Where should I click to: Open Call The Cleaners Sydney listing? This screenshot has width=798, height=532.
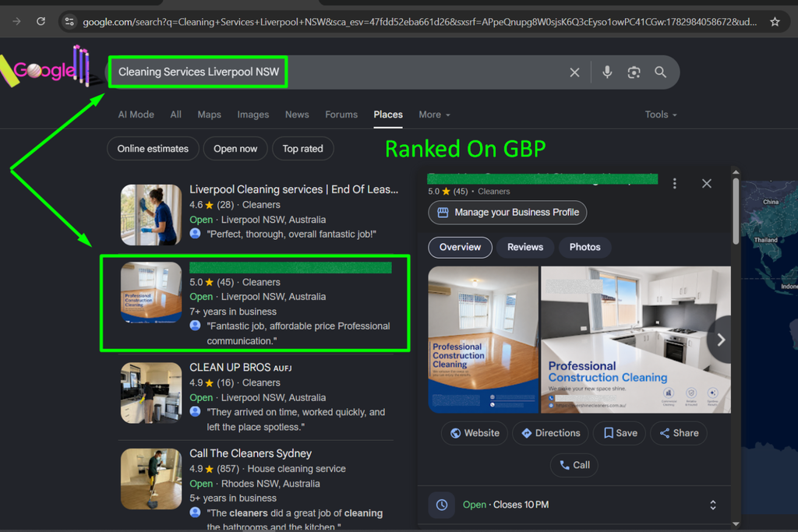tap(250, 453)
